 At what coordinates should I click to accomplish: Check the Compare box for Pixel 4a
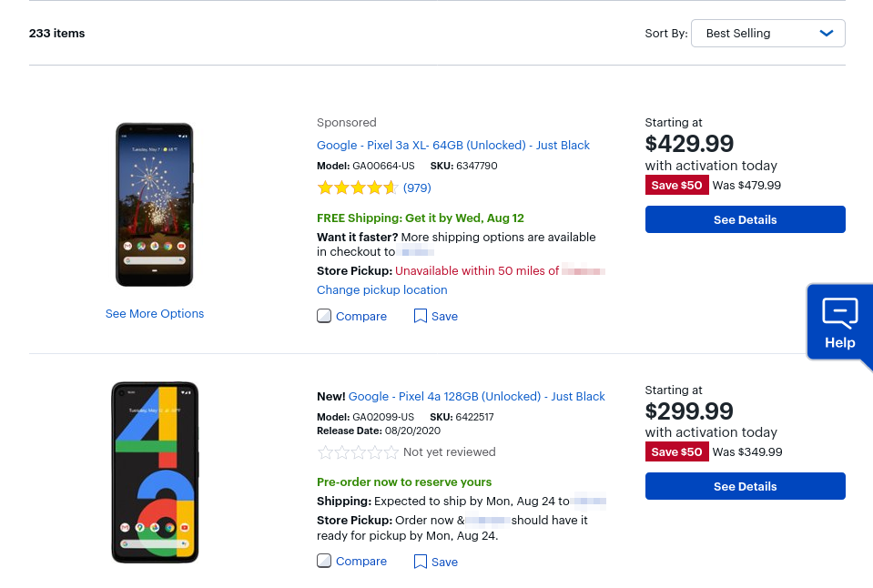[x=324, y=562]
